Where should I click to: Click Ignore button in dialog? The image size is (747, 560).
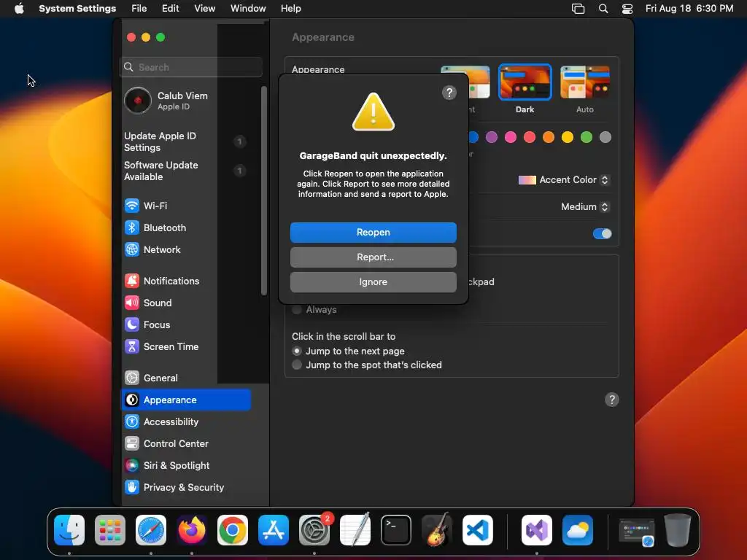pos(373,282)
